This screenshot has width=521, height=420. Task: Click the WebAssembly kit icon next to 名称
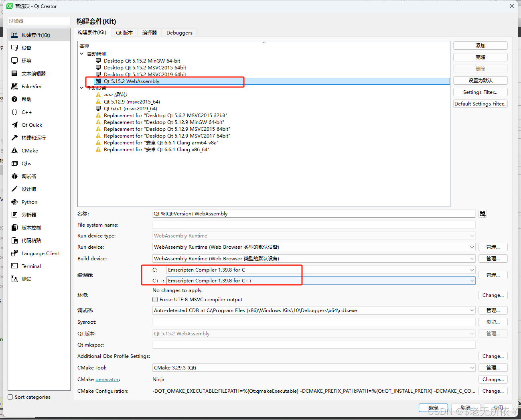(x=482, y=213)
